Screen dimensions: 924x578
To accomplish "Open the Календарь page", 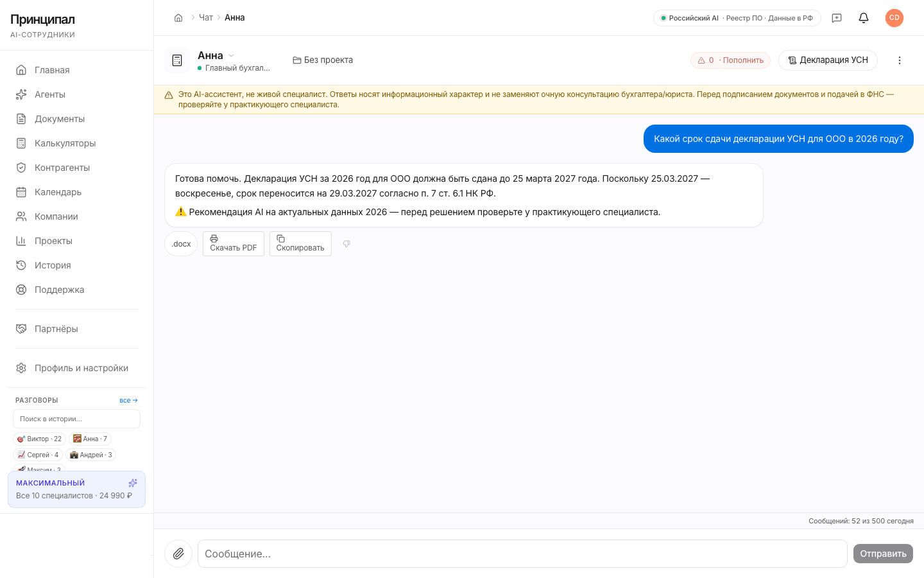I will 77,192.
